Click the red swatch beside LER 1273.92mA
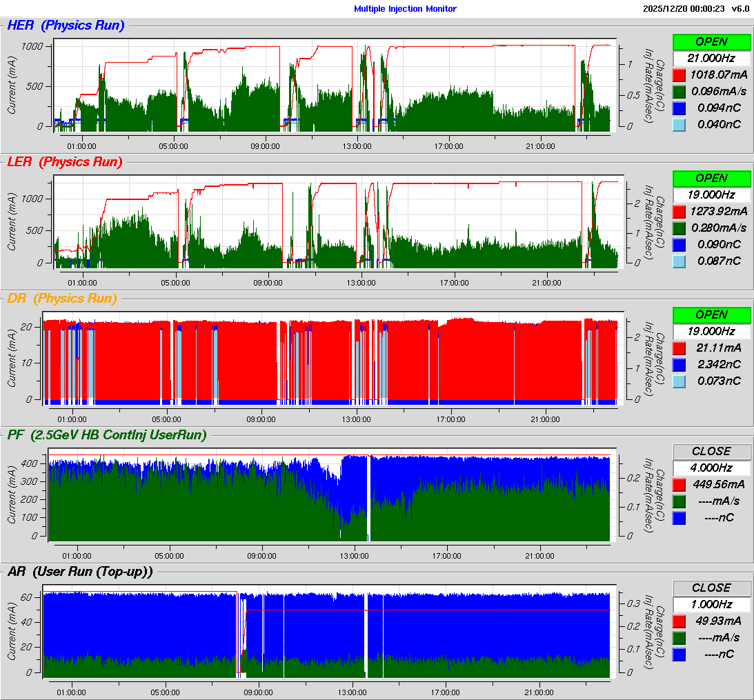 point(679,211)
